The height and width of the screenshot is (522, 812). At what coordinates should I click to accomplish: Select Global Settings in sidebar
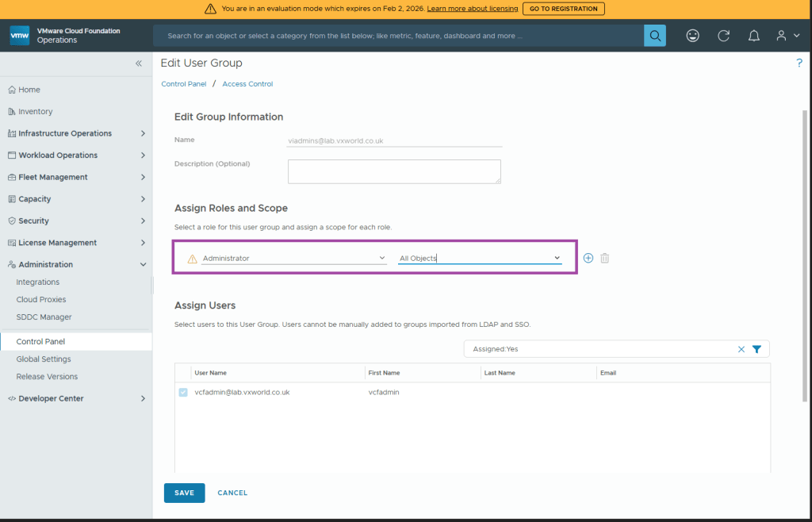point(44,359)
